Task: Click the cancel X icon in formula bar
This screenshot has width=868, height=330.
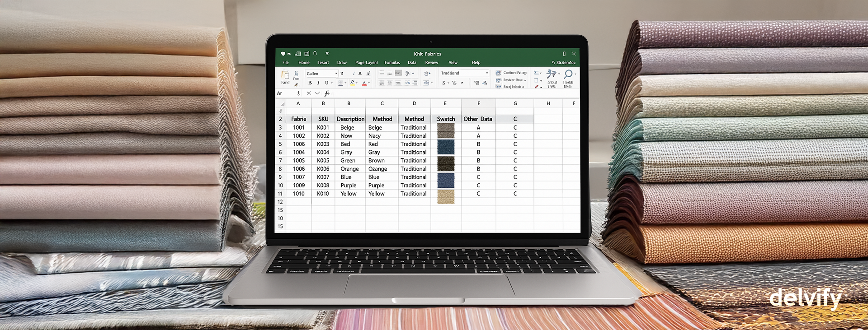Action: pyautogui.click(x=309, y=93)
